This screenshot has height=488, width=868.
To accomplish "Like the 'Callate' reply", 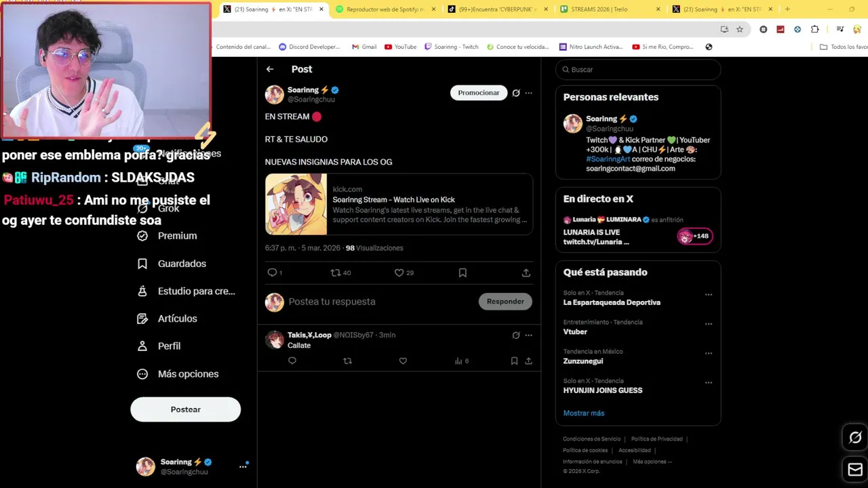I will click(x=403, y=361).
